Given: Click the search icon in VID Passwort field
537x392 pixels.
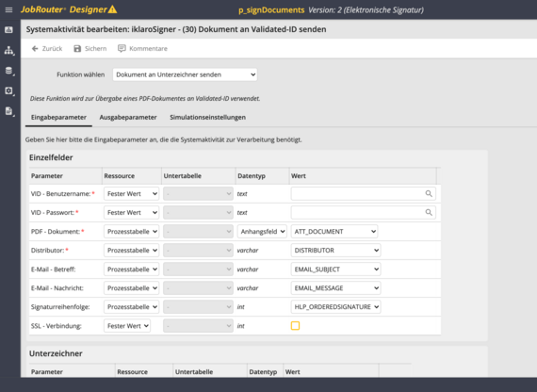Looking at the screenshot, I should (x=429, y=212).
